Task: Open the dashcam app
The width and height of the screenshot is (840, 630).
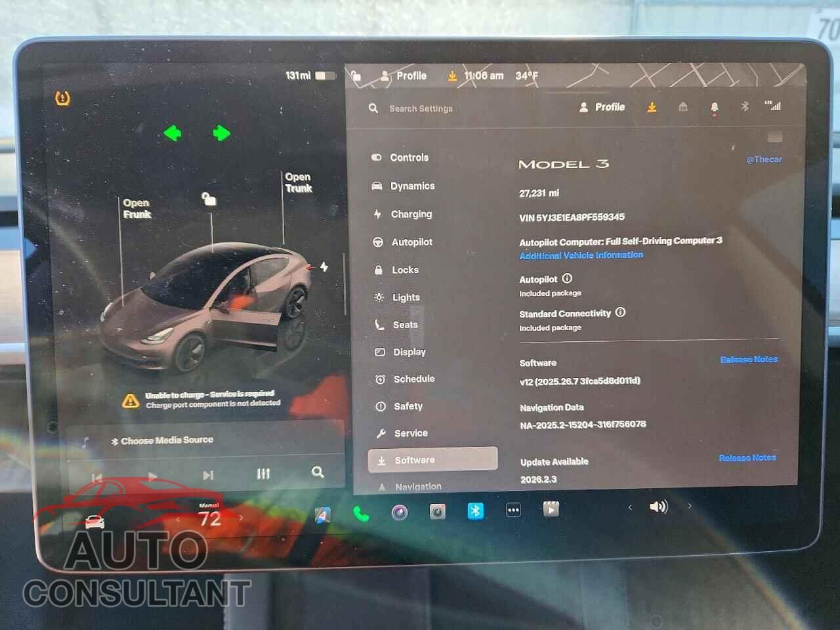Action: point(438,511)
